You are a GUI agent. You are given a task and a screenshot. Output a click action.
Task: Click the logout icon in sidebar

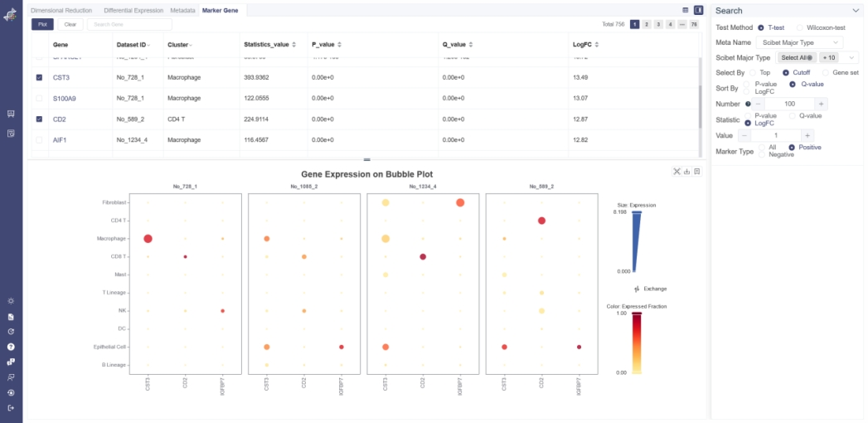[11, 408]
